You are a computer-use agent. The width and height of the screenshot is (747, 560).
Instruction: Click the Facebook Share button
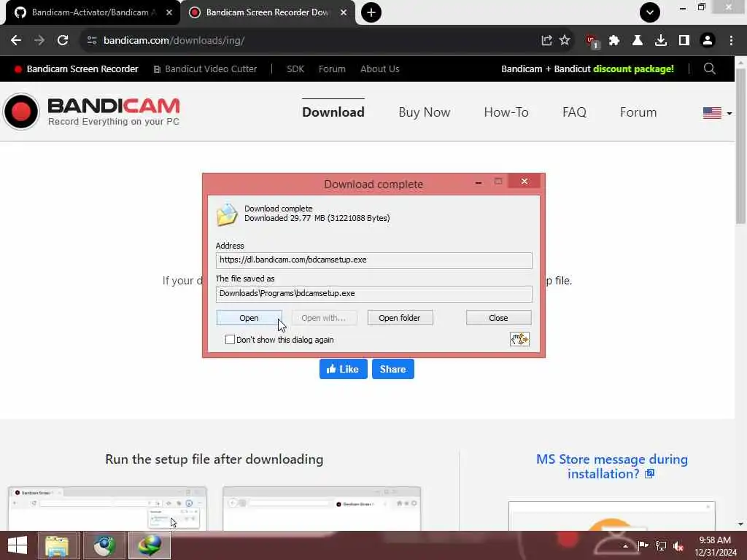pos(393,369)
